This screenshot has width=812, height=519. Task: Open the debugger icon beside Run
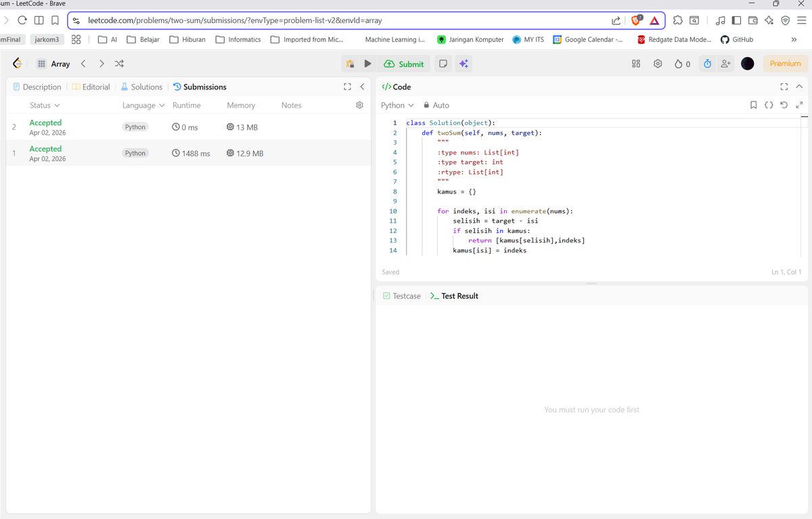[350, 64]
